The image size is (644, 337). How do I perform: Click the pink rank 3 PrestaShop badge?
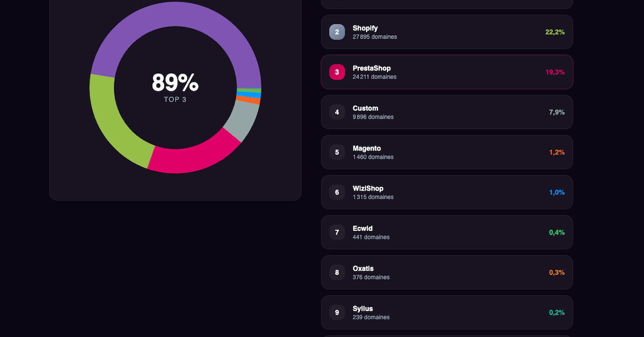337,72
